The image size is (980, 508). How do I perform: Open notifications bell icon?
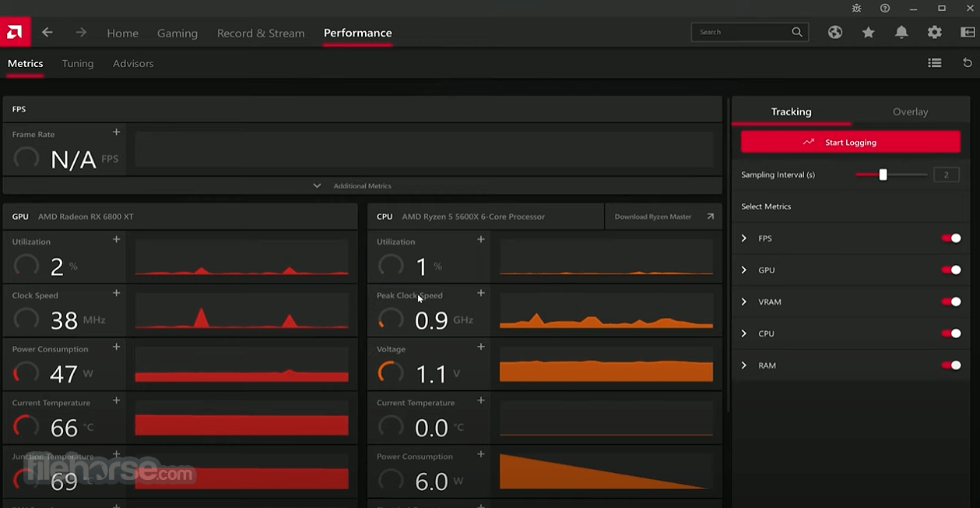click(901, 33)
